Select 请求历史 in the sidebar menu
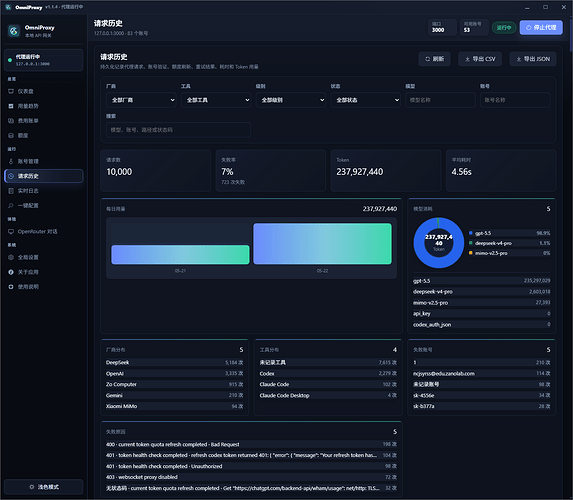This screenshot has height=500, width=573. (44, 176)
